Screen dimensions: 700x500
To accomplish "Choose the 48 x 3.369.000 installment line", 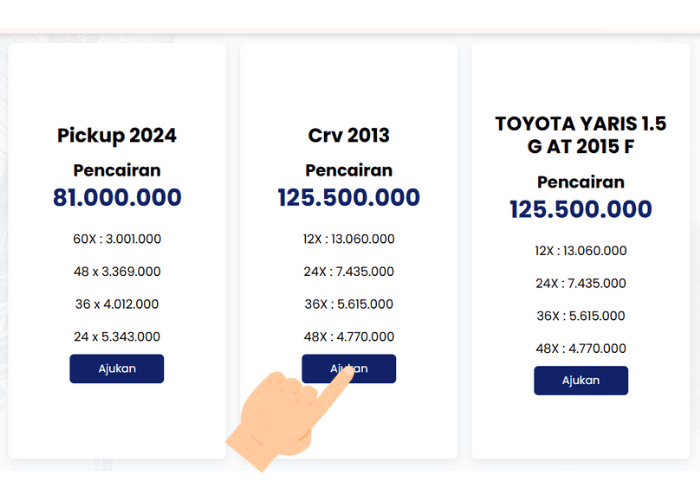I will point(116,271).
